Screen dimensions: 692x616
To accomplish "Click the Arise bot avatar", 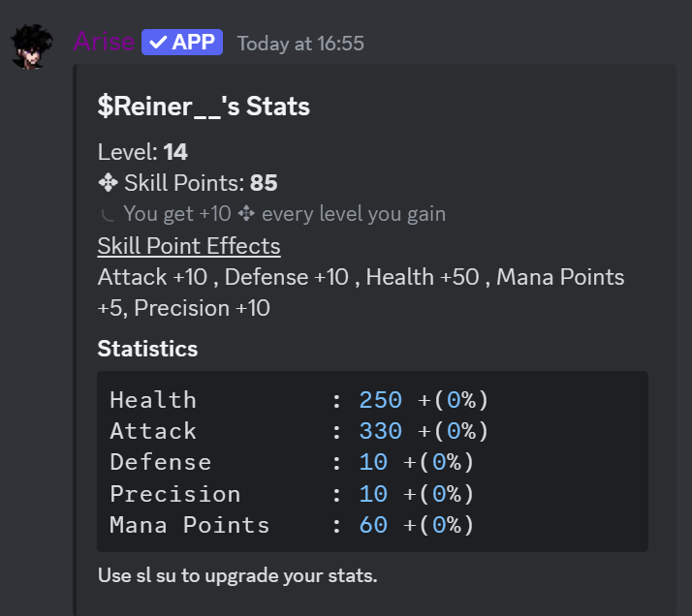I will click(32, 46).
